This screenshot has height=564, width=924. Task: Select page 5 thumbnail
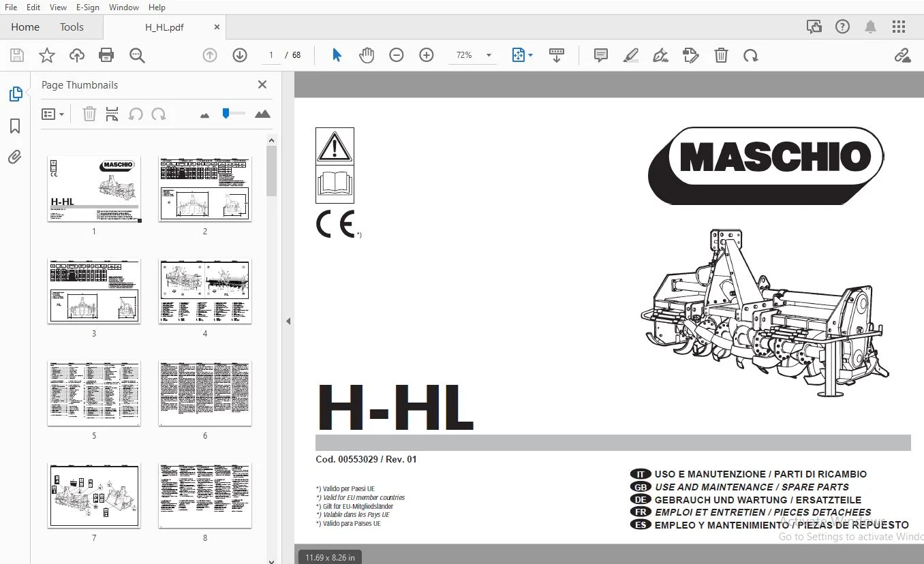[94, 393]
